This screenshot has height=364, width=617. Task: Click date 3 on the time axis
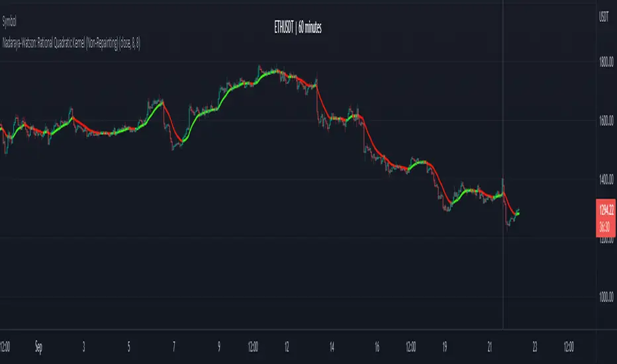coord(84,347)
